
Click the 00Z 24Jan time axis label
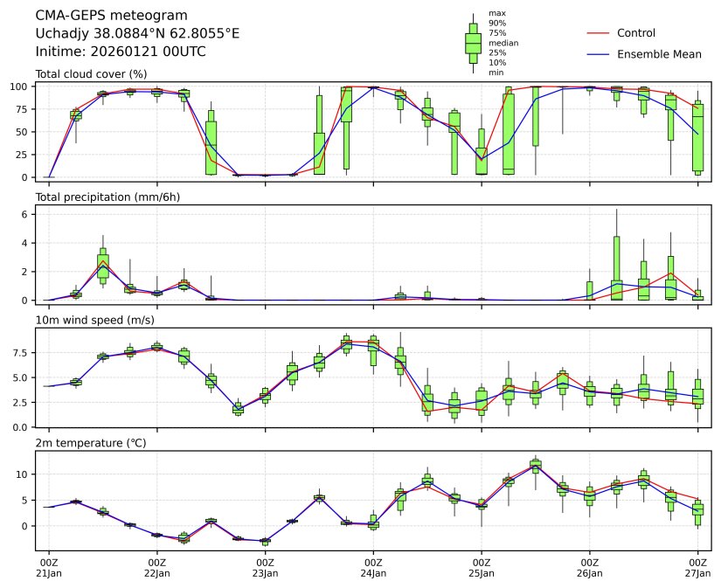tap(373, 568)
